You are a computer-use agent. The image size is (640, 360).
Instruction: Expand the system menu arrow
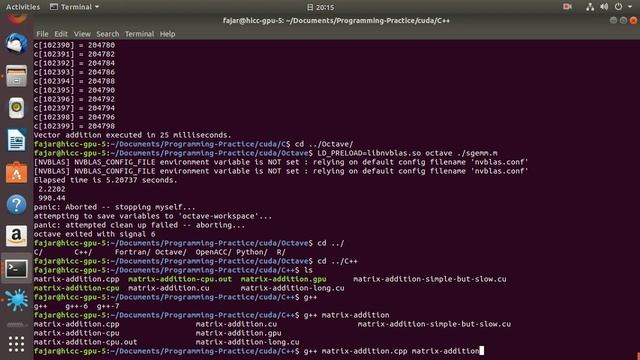(630, 7)
